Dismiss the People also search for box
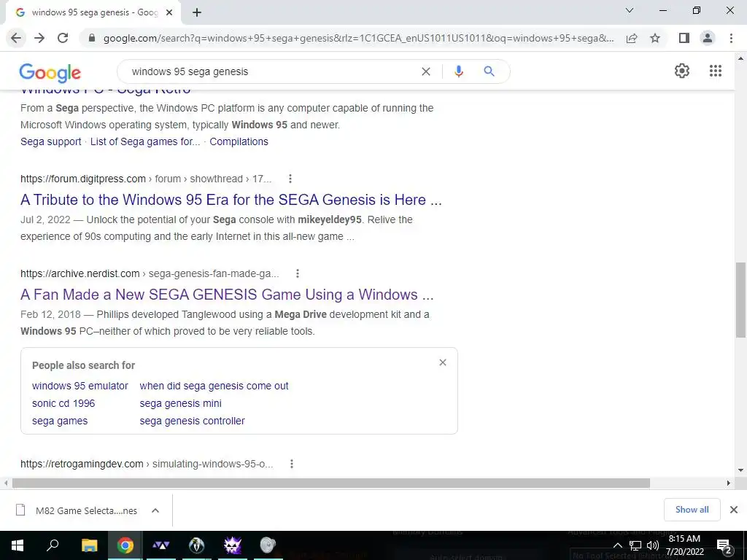Screen dimensions: 747x560 point(443,362)
